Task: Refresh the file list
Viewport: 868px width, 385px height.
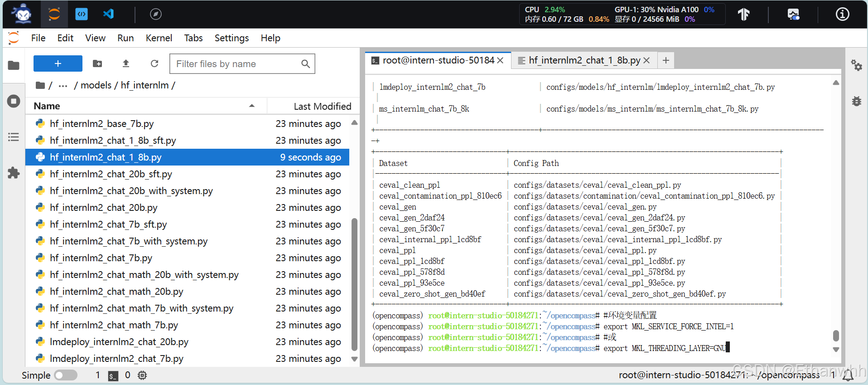Action: [x=154, y=63]
